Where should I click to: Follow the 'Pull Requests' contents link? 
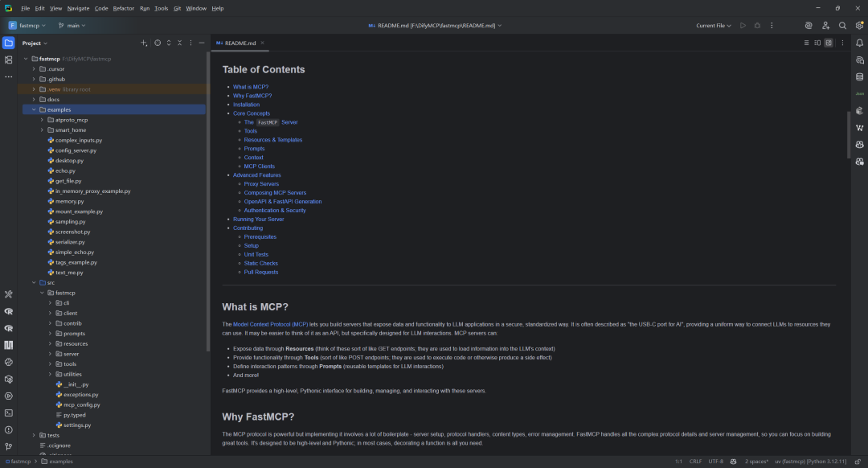[x=261, y=272]
